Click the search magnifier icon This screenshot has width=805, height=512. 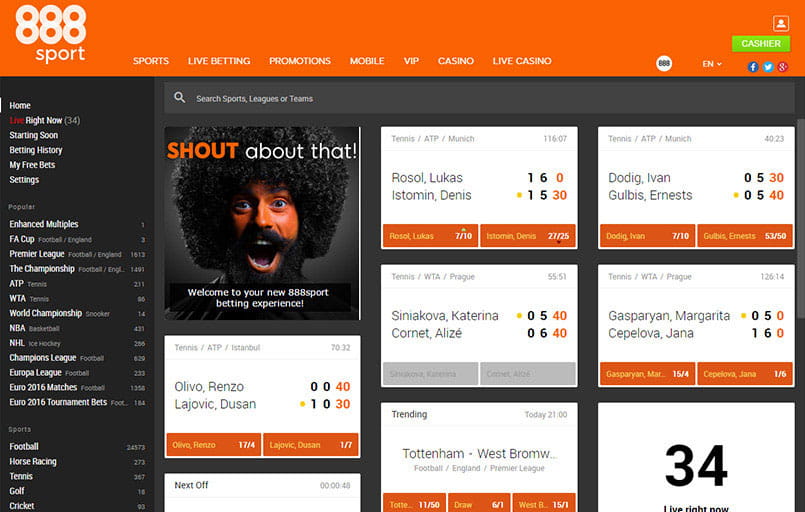click(180, 98)
